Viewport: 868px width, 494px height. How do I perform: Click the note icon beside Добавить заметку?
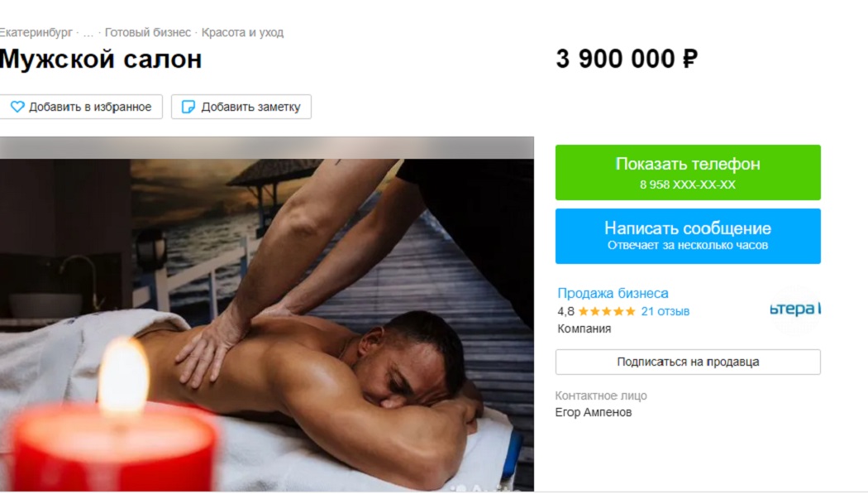click(188, 107)
